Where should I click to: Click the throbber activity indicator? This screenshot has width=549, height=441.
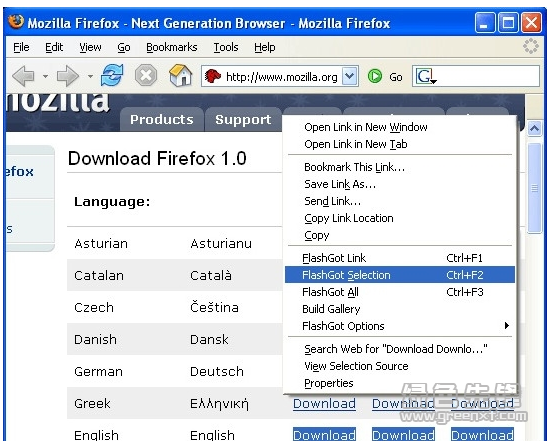(531, 46)
